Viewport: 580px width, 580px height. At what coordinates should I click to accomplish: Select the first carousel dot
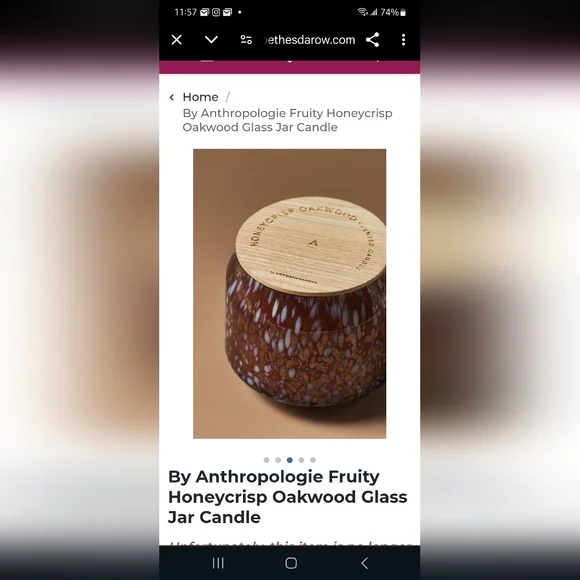(266, 460)
